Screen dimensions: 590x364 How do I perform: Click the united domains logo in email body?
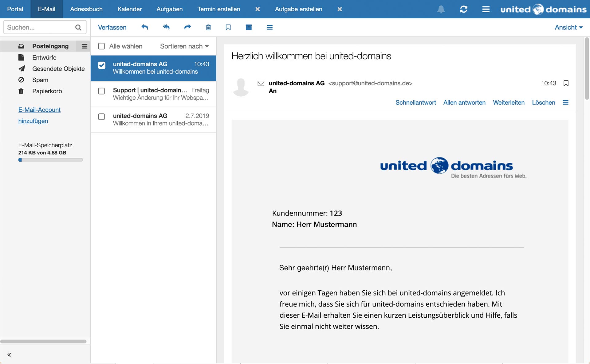click(x=453, y=168)
